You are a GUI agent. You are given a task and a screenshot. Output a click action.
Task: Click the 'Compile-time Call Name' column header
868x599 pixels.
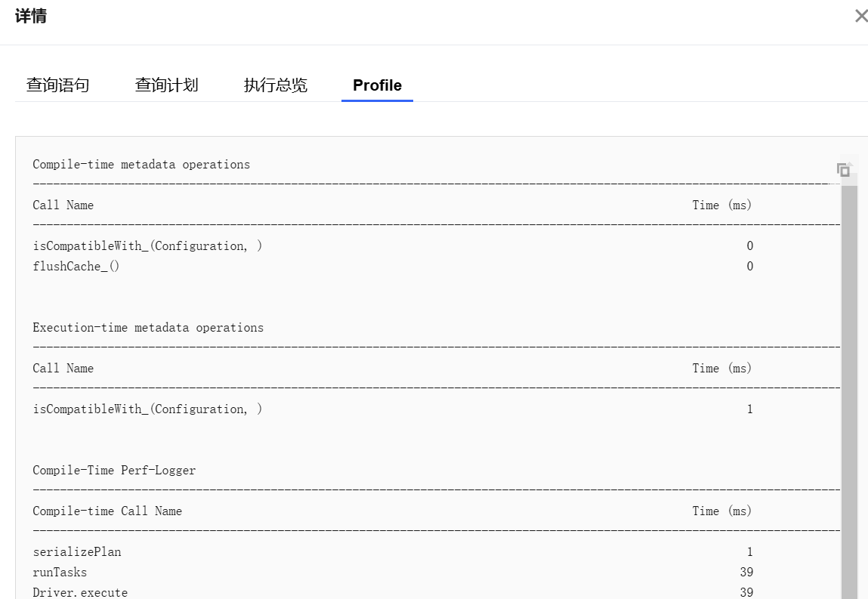pyautogui.click(x=107, y=511)
